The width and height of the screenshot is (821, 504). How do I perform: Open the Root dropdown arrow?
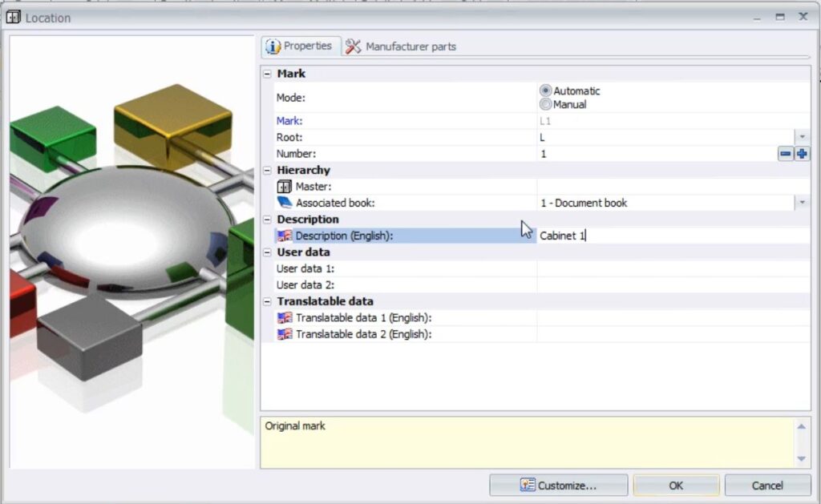click(802, 137)
